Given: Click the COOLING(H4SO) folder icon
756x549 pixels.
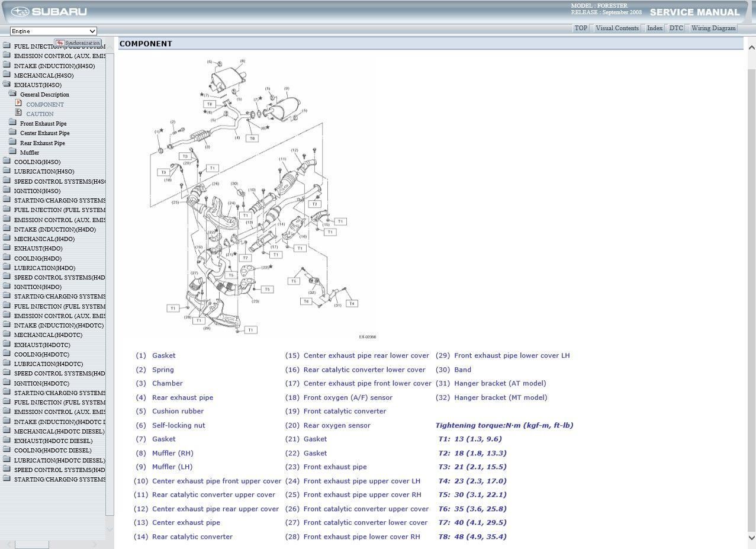Looking at the screenshot, I should coord(7,161).
